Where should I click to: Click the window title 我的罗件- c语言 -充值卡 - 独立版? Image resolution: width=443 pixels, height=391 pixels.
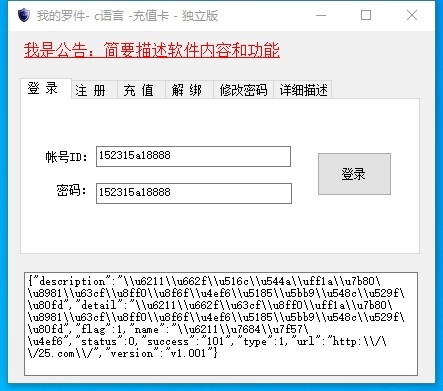pos(127,16)
